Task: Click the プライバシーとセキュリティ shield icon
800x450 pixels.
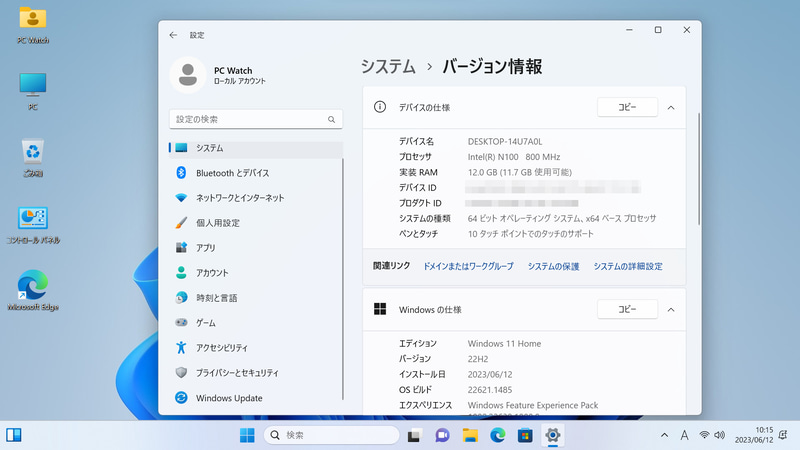Action: pos(181,372)
